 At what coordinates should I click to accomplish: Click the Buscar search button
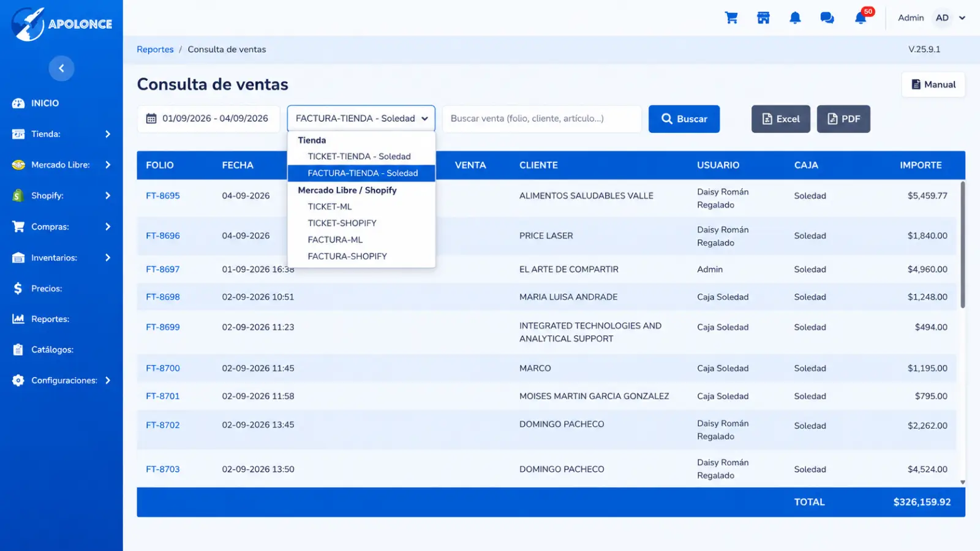pyautogui.click(x=684, y=119)
